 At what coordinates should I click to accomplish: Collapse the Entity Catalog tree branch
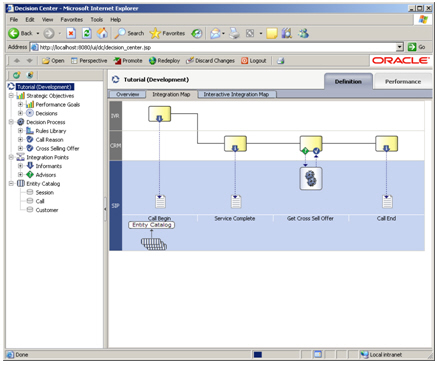11,183
